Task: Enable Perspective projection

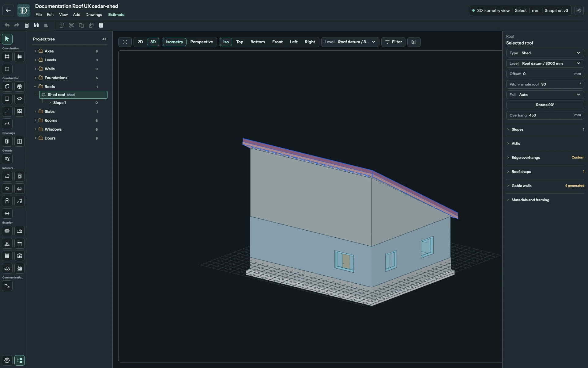Action: coord(202,42)
